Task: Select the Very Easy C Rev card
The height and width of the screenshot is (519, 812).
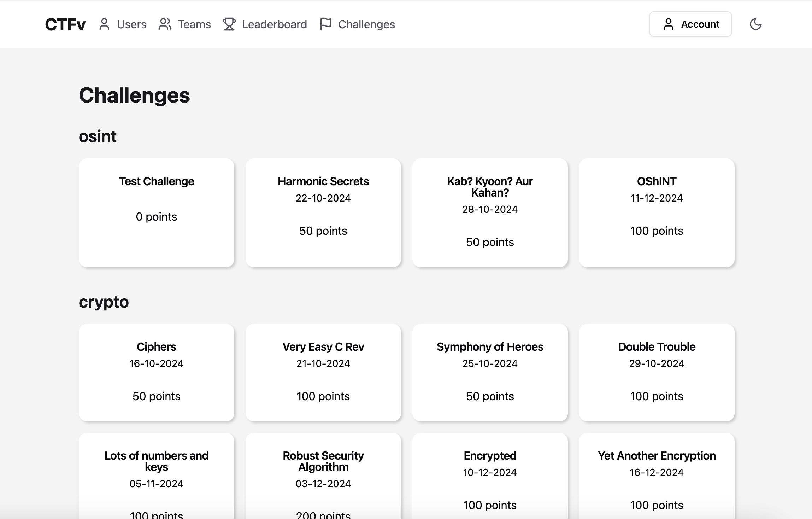Action: click(323, 372)
